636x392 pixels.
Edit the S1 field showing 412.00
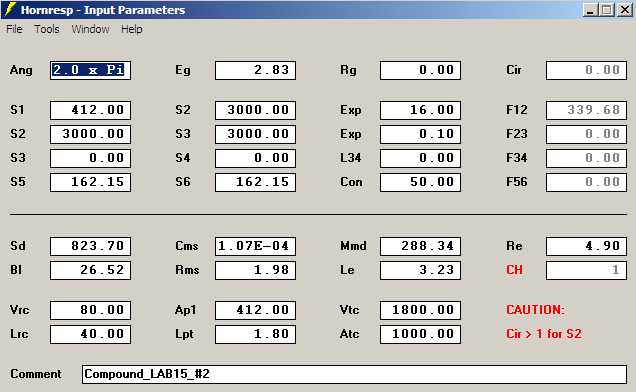click(90, 110)
